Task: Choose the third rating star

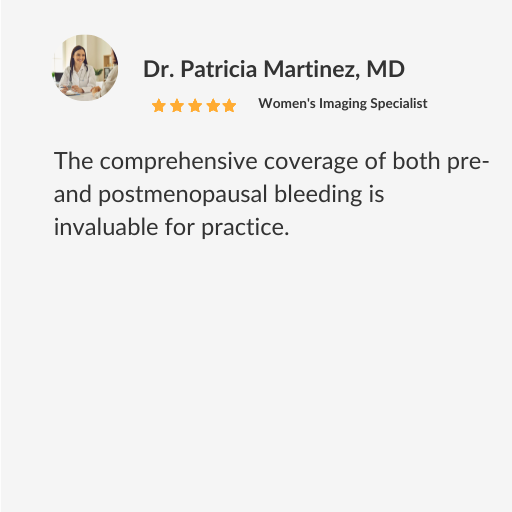Action: (195, 106)
